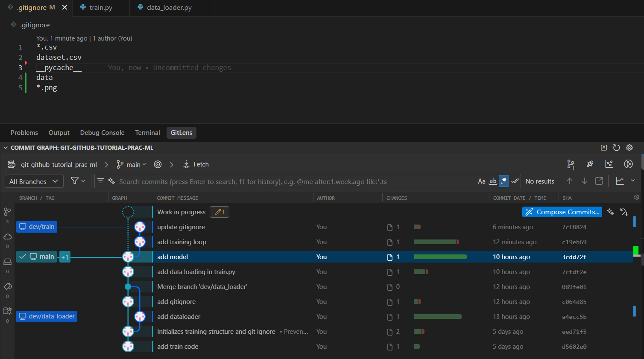Click the visualize repository history icon
Screen dimensions: 644x359
609,164
